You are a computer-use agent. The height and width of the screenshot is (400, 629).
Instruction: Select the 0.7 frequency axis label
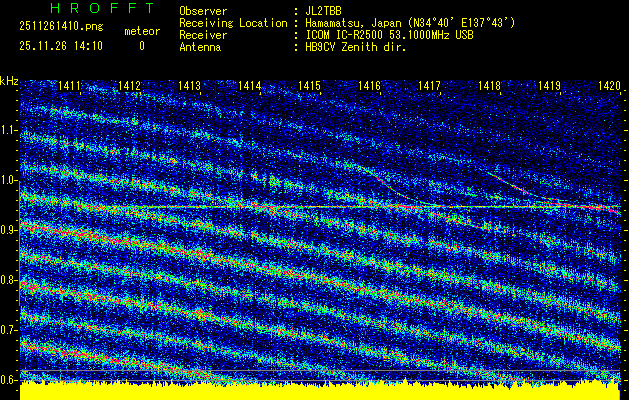[x=9, y=330]
